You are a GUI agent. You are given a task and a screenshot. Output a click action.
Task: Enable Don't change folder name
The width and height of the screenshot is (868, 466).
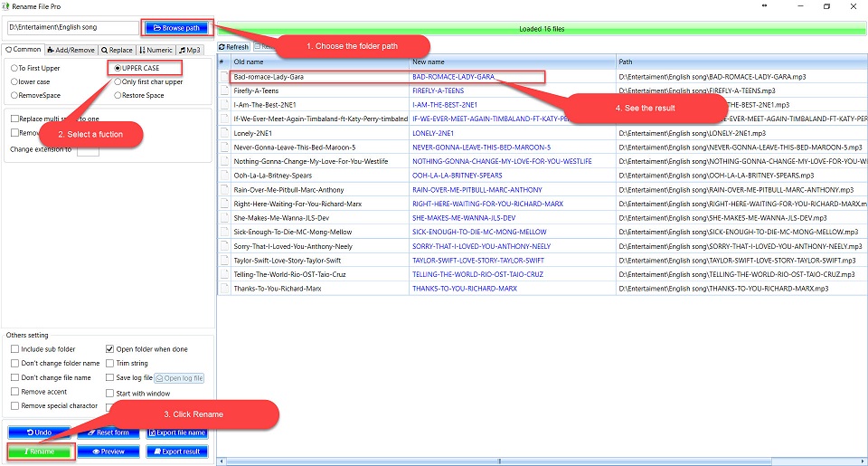click(x=15, y=364)
